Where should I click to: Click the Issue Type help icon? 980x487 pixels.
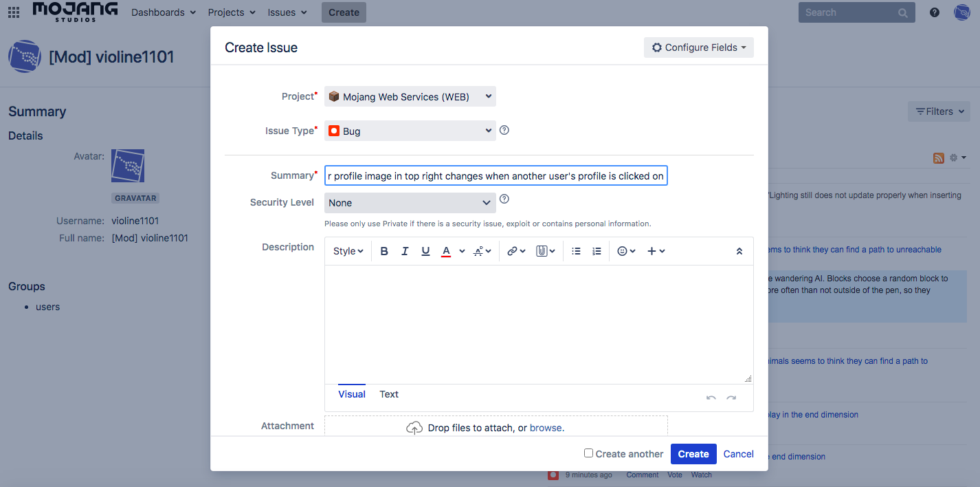tap(504, 130)
